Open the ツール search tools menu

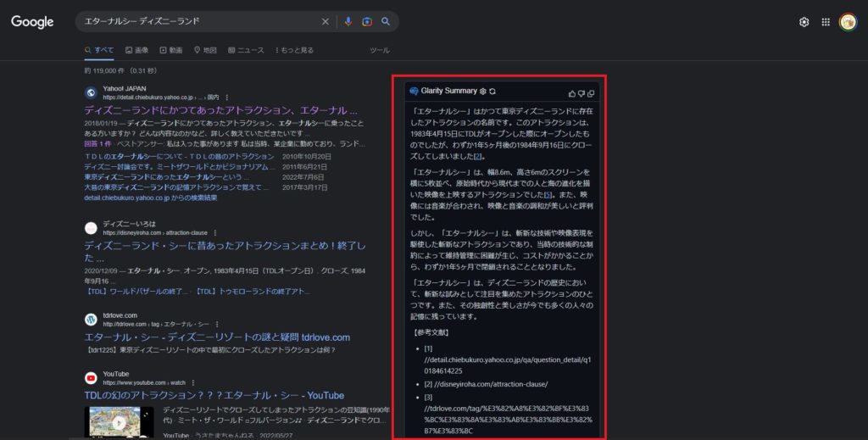380,50
